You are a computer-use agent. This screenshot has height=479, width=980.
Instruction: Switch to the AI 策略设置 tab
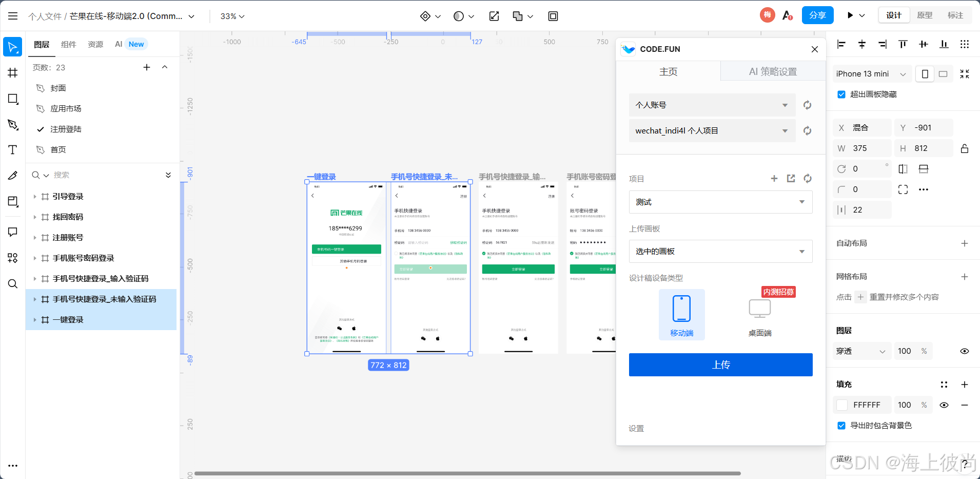772,71
